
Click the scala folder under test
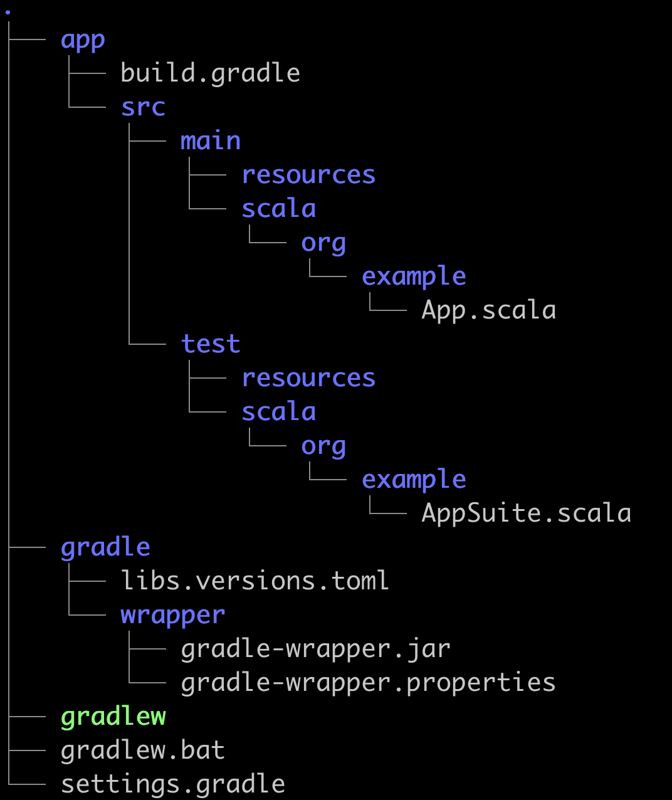click(278, 412)
